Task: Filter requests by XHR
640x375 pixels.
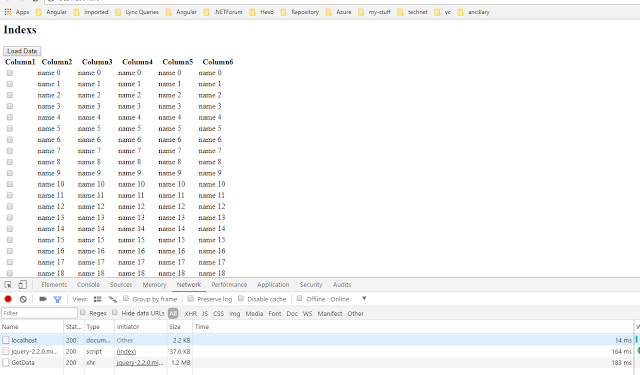Action: pyautogui.click(x=191, y=314)
